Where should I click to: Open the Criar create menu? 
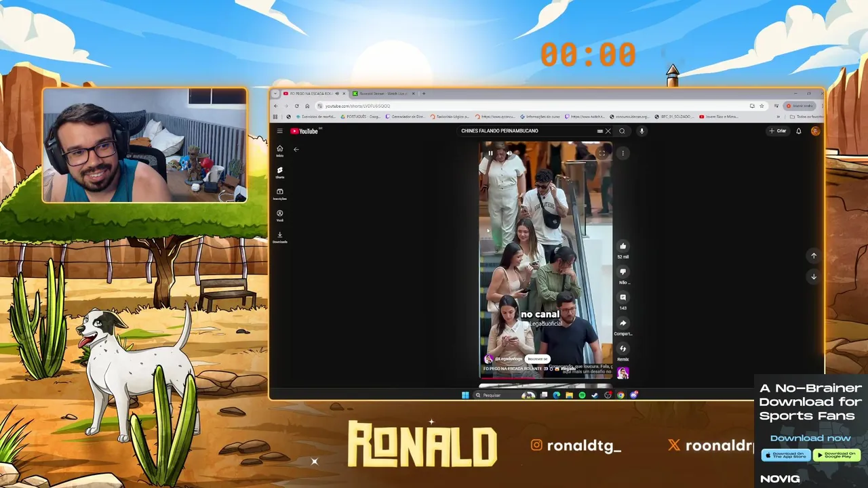tap(777, 131)
